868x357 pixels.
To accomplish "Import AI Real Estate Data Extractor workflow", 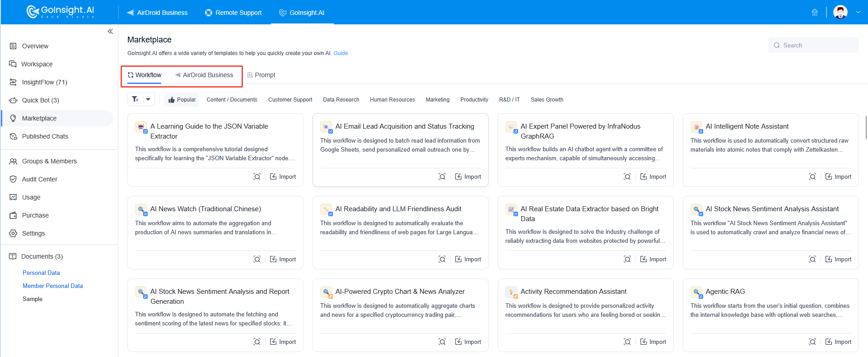I will pos(653,259).
